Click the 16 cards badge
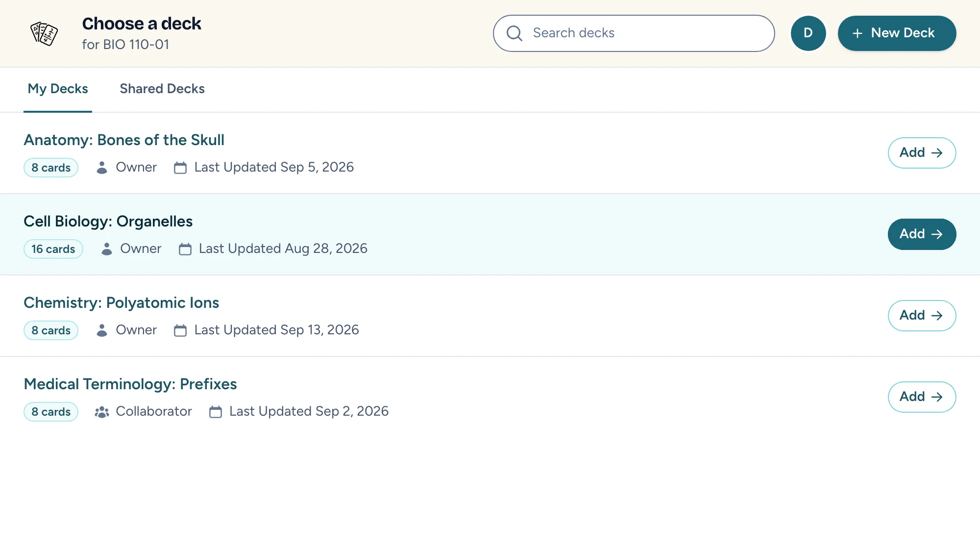The width and height of the screenshot is (980, 549). (x=53, y=249)
